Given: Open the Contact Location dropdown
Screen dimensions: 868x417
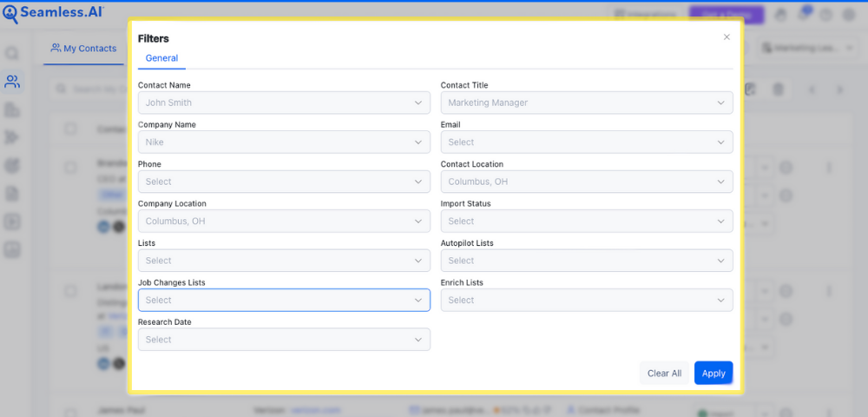Looking at the screenshot, I should [x=587, y=182].
